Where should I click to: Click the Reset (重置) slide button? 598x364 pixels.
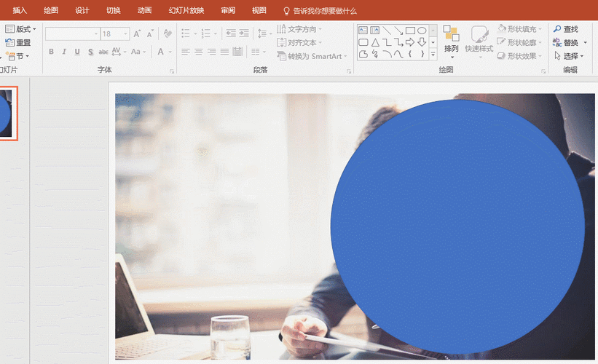18,43
